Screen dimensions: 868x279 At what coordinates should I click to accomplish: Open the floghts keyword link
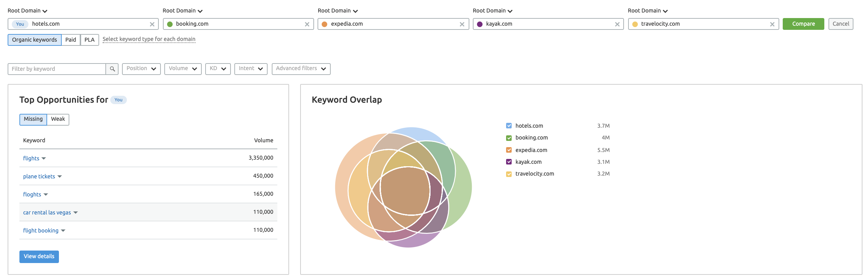[32, 195]
